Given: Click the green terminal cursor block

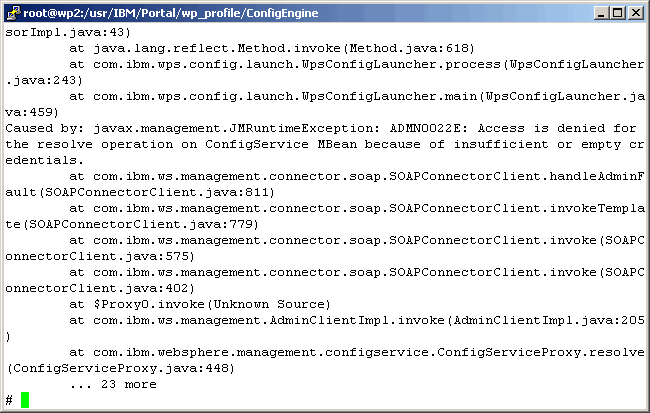Looking at the screenshot, I should point(25,400).
